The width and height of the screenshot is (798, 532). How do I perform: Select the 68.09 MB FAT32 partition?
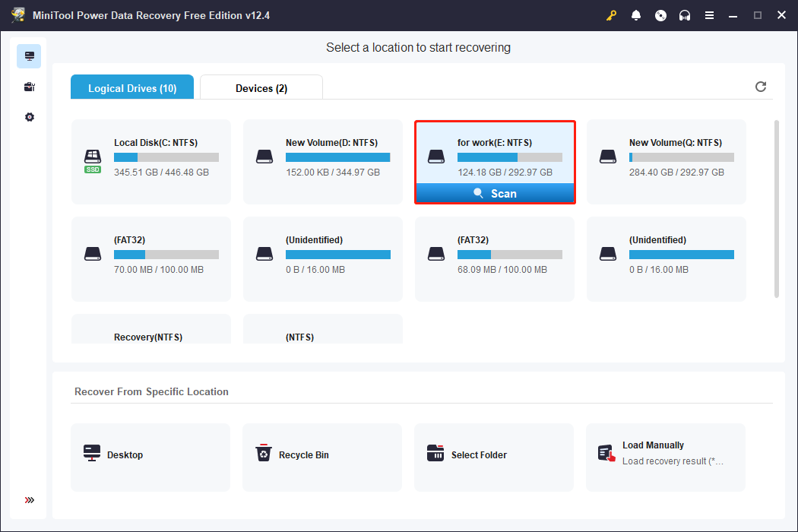click(495, 258)
